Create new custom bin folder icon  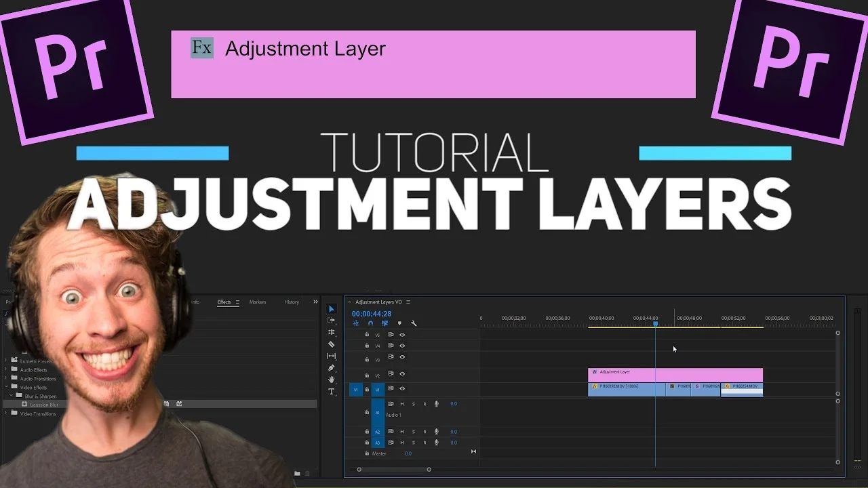tap(297, 473)
